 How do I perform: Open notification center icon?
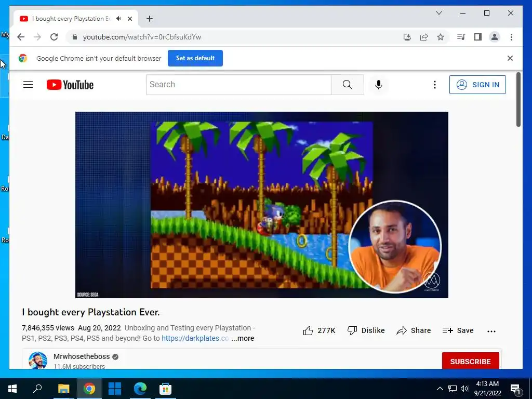tap(515, 389)
